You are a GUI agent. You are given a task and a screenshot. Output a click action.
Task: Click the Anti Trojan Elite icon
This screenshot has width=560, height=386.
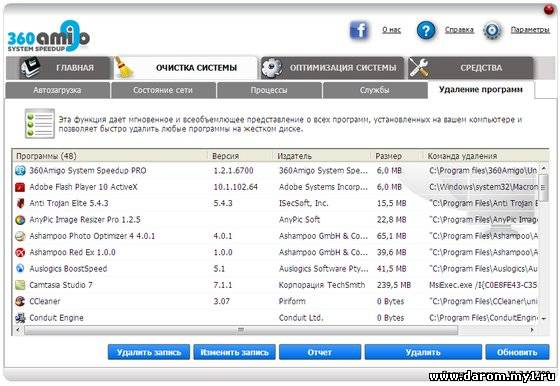[x=20, y=203]
